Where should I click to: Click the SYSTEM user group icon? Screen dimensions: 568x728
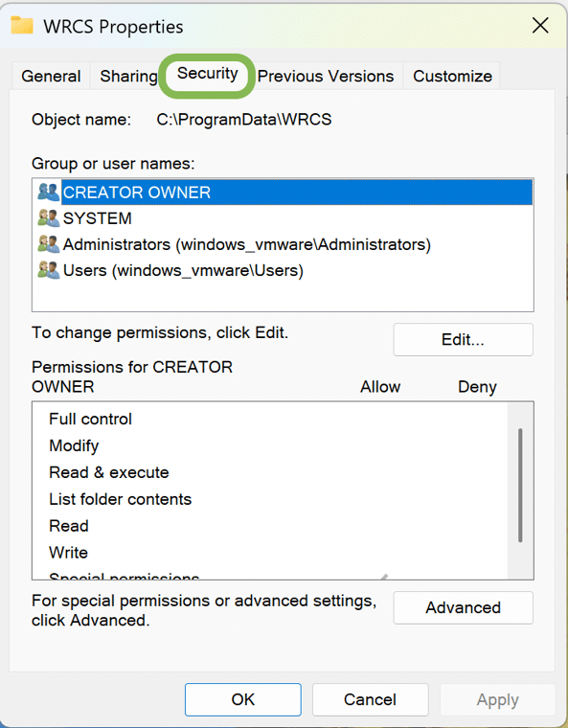pyautogui.click(x=49, y=218)
